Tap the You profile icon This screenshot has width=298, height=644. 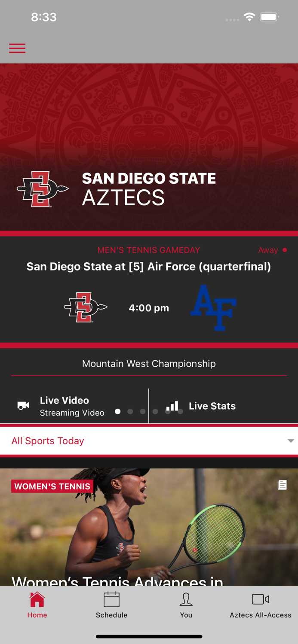click(x=186, y=599)
